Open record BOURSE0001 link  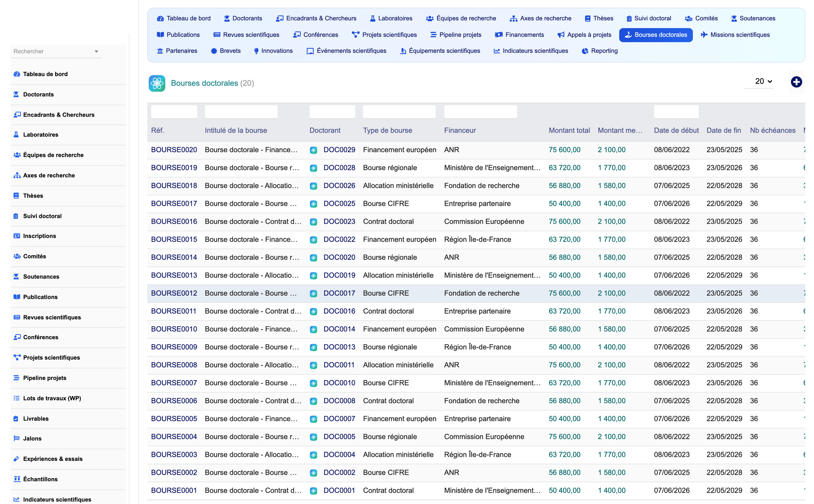174,491
